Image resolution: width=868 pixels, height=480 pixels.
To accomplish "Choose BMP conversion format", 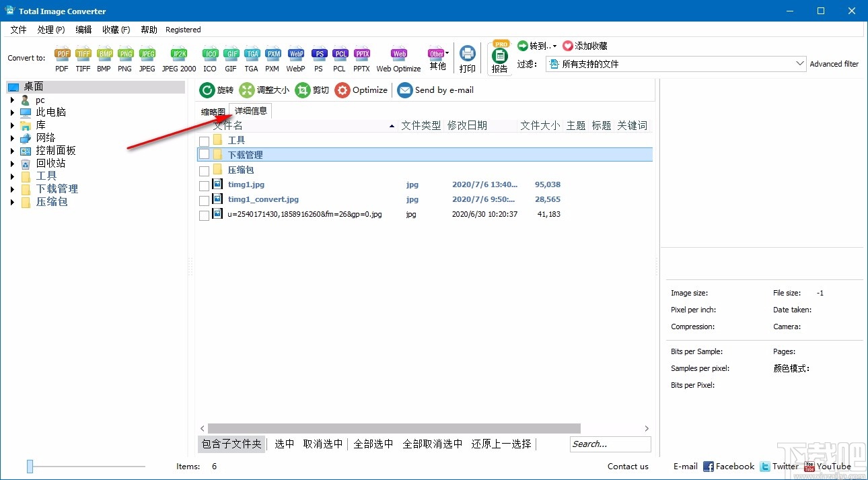I will click(x=104, y=59).
